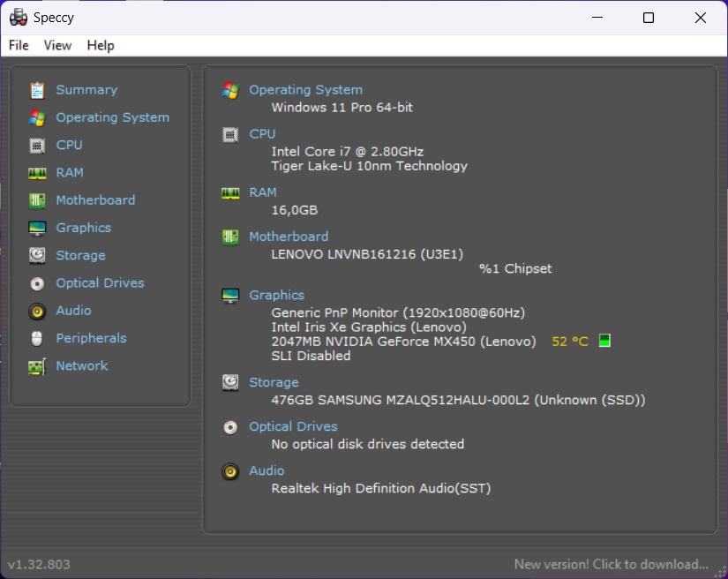Click the Operating System heading link in summary
Image resolution: width=728 pixels, height=579 pixels.
pos(305,90)
